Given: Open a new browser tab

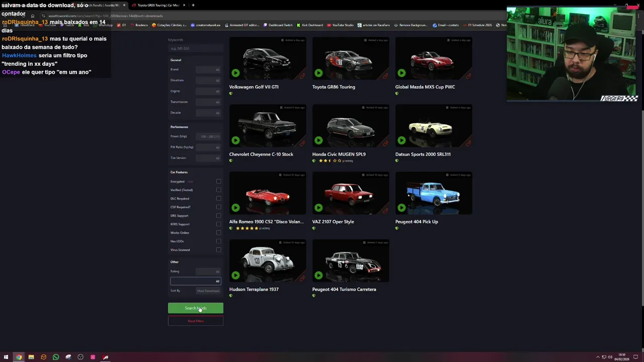Looking at the screenshot, I should pos(193,5).
